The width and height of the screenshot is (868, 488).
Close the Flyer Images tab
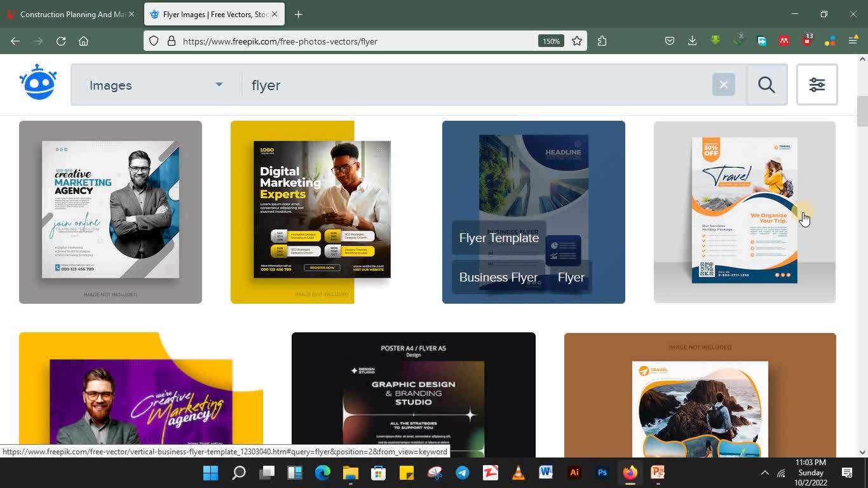pos(275,14)
